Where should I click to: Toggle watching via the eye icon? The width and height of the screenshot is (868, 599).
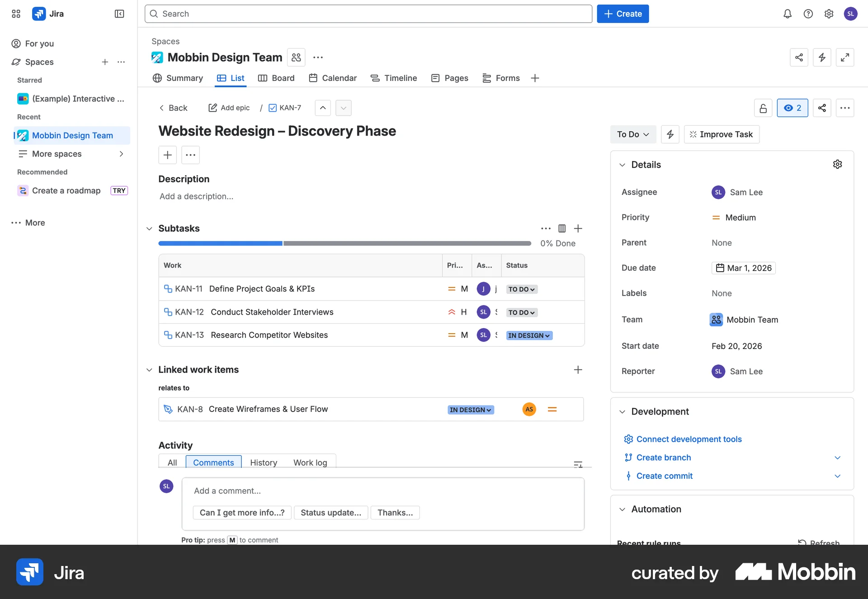click(793, 108)
